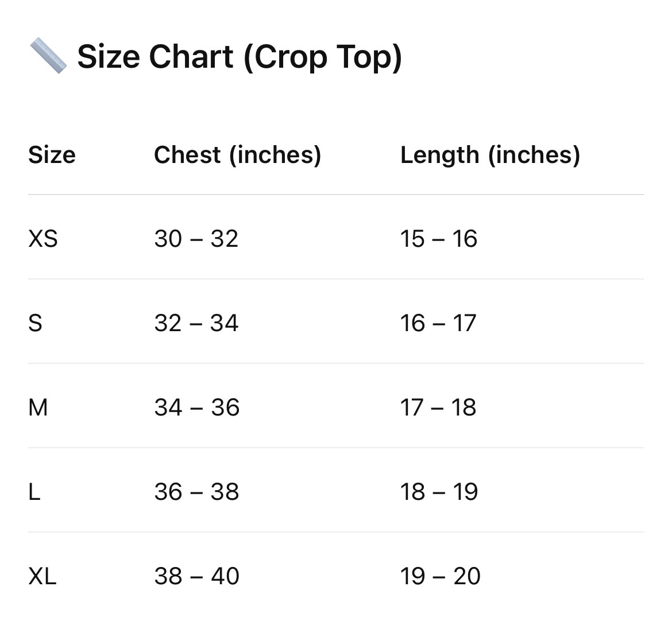Select the XS size row label
This screenshot has width=672, height=625.
click(x=43, y=239)
